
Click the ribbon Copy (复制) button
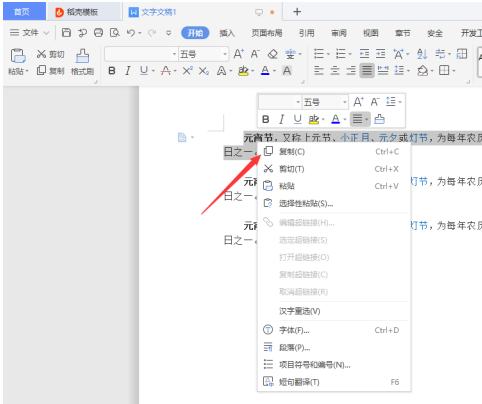point(50,71)
